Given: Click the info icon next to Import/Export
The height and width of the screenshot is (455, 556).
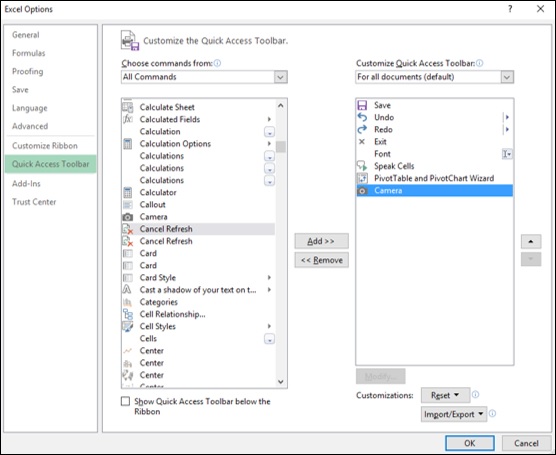Looking at the screenshot, I should (493, 413).
